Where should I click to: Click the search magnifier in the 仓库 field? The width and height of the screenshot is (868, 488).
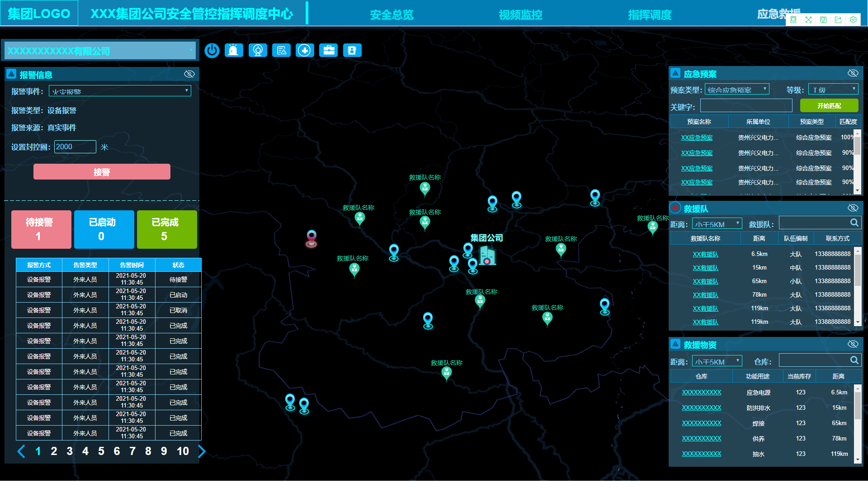(x=854, y=360)
